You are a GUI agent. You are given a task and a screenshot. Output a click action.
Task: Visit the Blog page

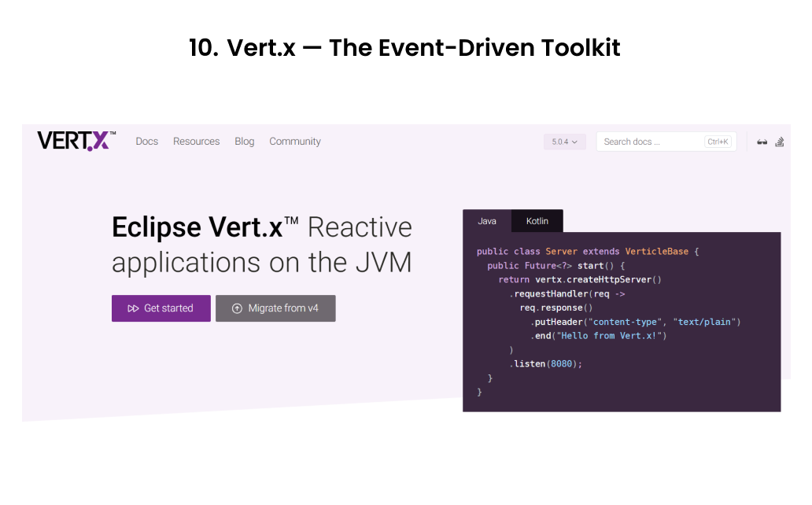244,142
